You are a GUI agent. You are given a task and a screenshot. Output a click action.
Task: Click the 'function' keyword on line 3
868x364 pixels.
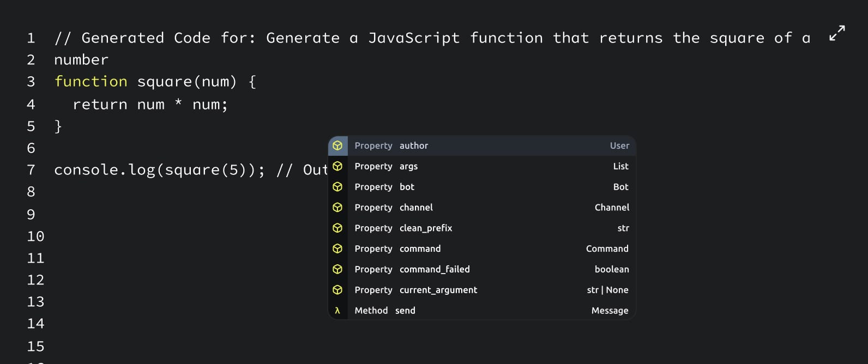tap(91, 82)
